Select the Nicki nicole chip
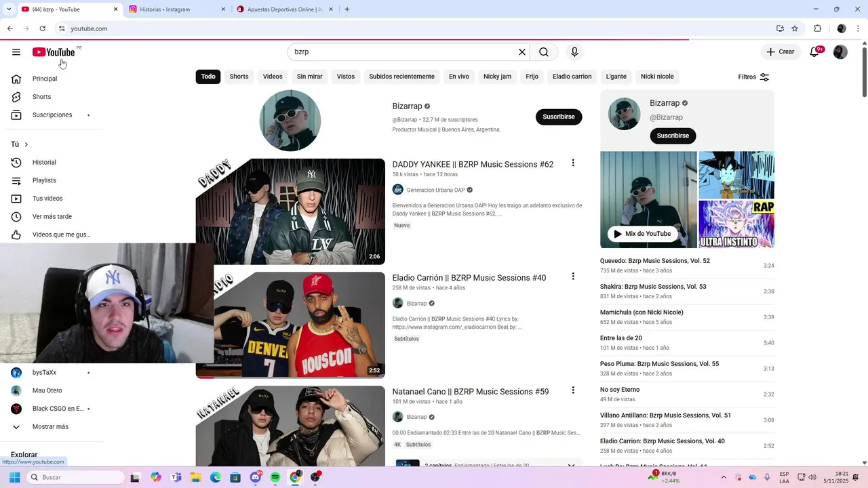 (x=657, y=77)
